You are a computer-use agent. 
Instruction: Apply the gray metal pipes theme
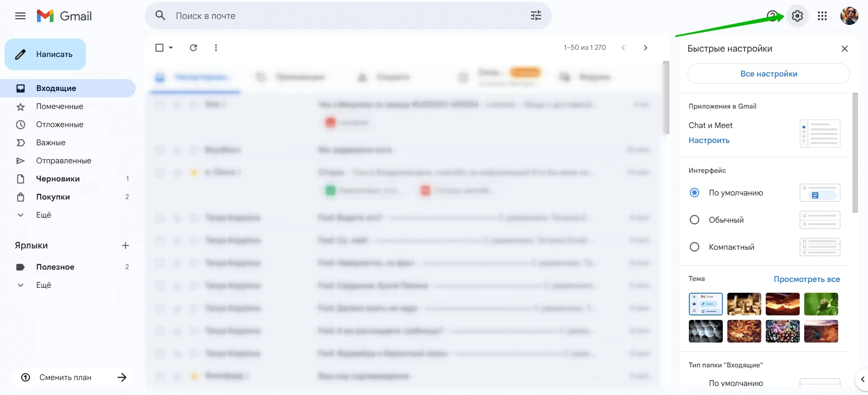click(x=706, y=331)
